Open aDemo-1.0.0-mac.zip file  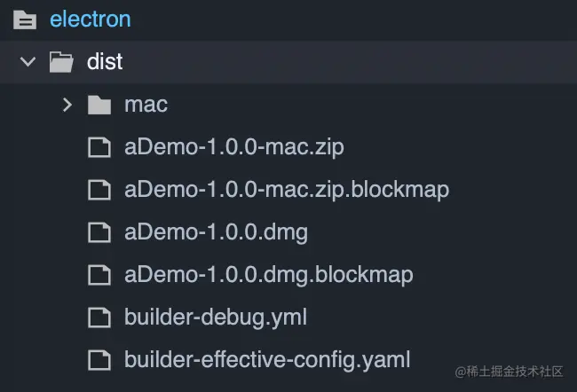coord(233,147)
